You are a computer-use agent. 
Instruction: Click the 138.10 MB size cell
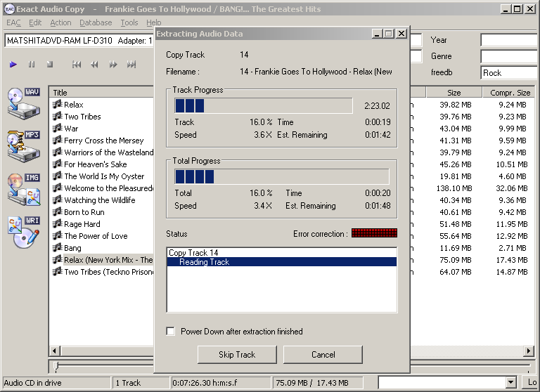pyautogui.click(x=456, y=188)
